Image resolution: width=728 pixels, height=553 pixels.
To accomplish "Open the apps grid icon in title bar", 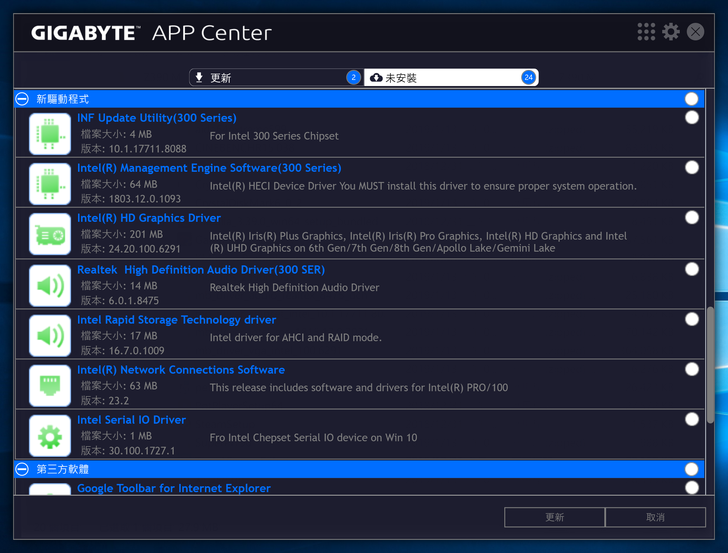I will point(647,32).
